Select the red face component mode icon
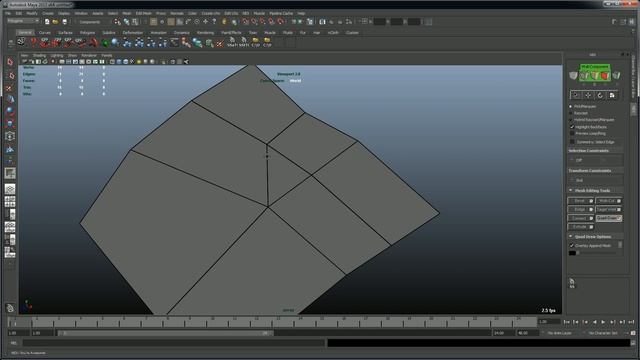Viewport: 640px width, 360px height. [604, 76]
